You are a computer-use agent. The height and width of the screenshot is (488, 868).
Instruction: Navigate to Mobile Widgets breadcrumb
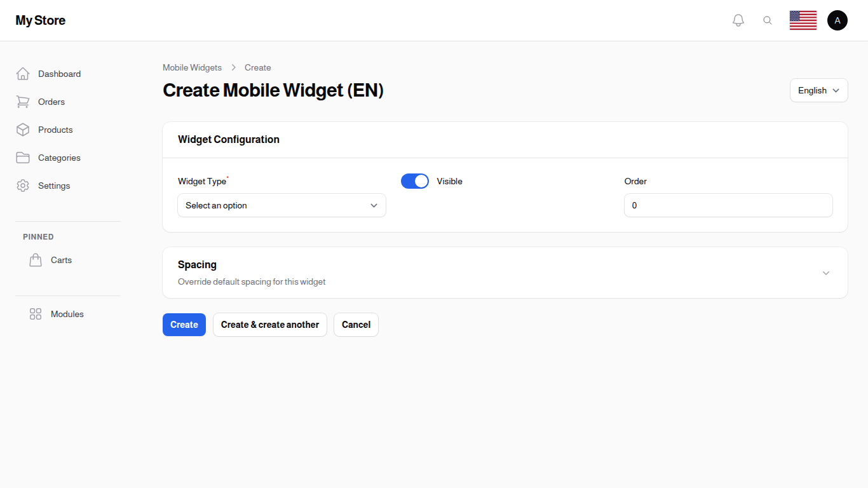pyautogui.click(x=192, y=67)
